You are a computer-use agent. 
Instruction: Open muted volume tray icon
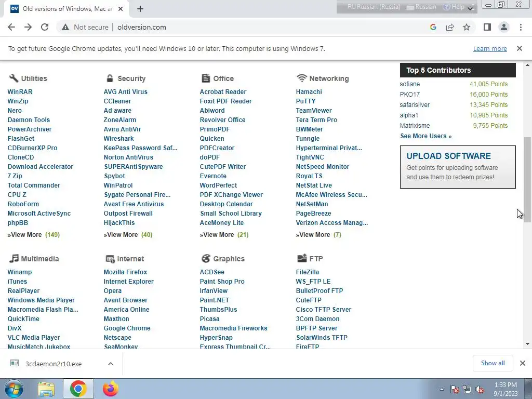coord(480,389)
